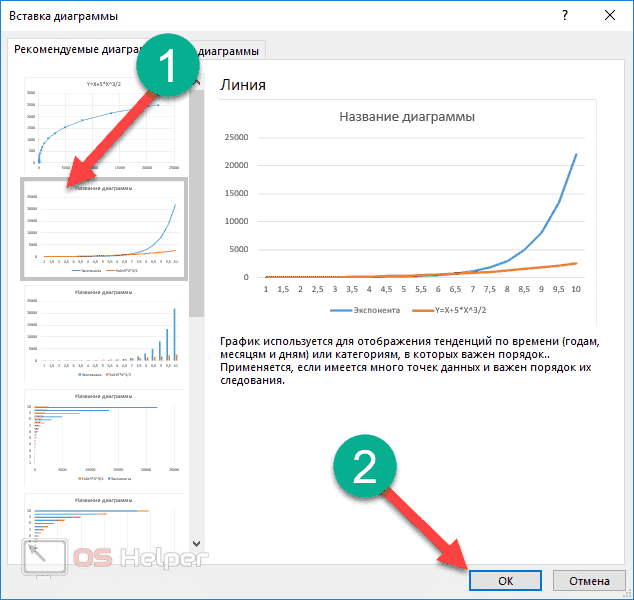This screenshot has height=600, width=634.
Task: Click the scroll down arrow of chart list
Action: [197, 544]
